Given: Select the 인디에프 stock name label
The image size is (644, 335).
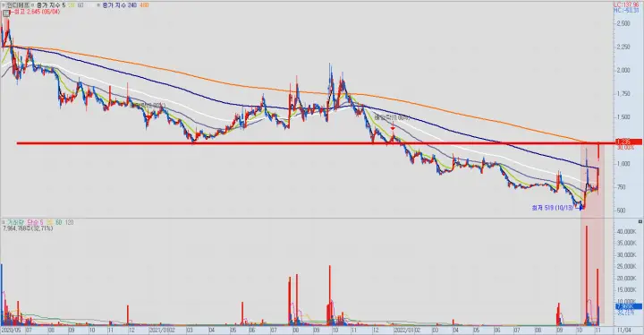Looking at the screenshot, I should tap(18, 5).
